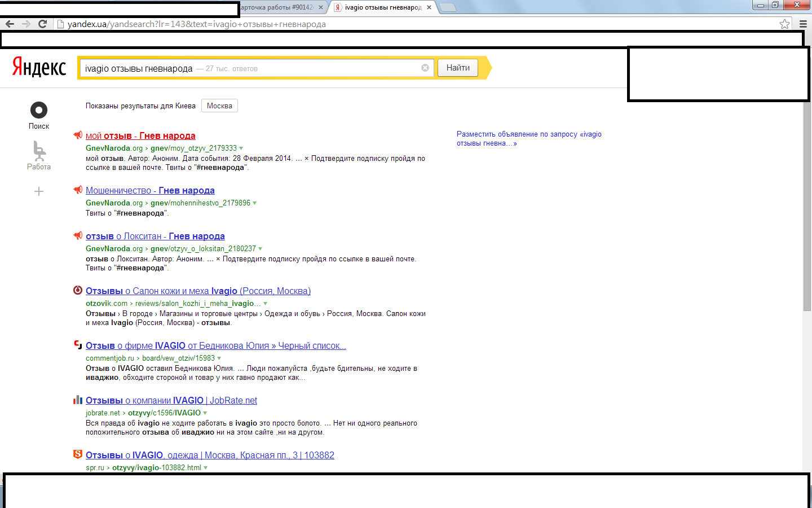Open the Яндекс logo home link
Image resolution: width=812 pixels, height=508 pixels.
point(39,67)
